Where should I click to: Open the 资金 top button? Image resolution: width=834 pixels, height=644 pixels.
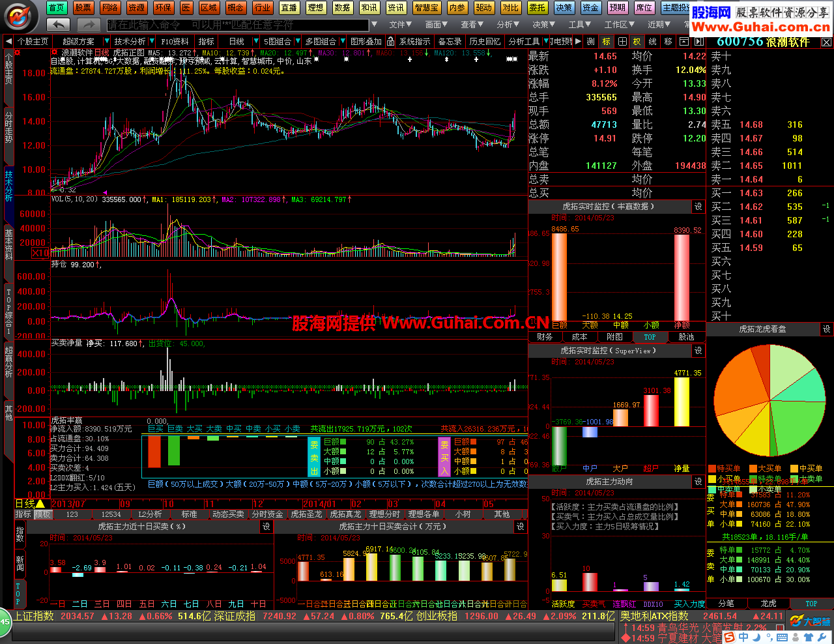tap(590, 8)
